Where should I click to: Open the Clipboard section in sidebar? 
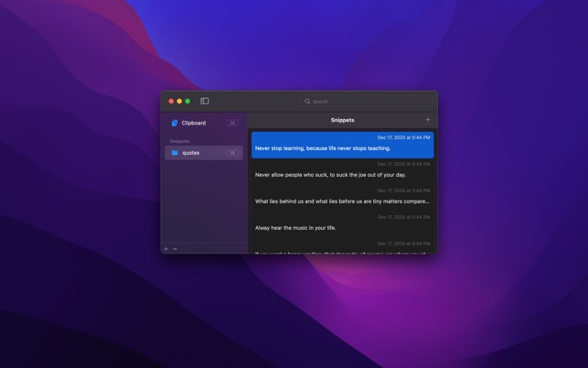pyautogui.click(x=204, y=124)
